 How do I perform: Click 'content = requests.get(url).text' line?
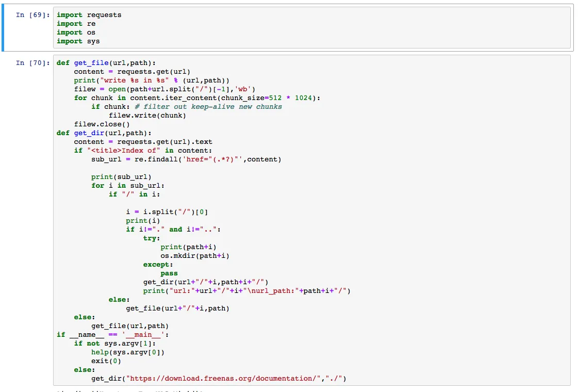coord(143,142)
